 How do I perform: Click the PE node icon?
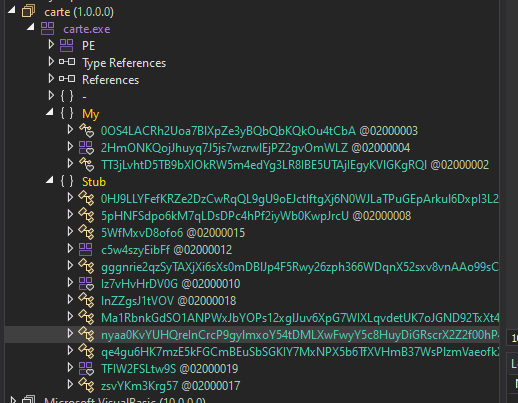(x=66, y=45)
